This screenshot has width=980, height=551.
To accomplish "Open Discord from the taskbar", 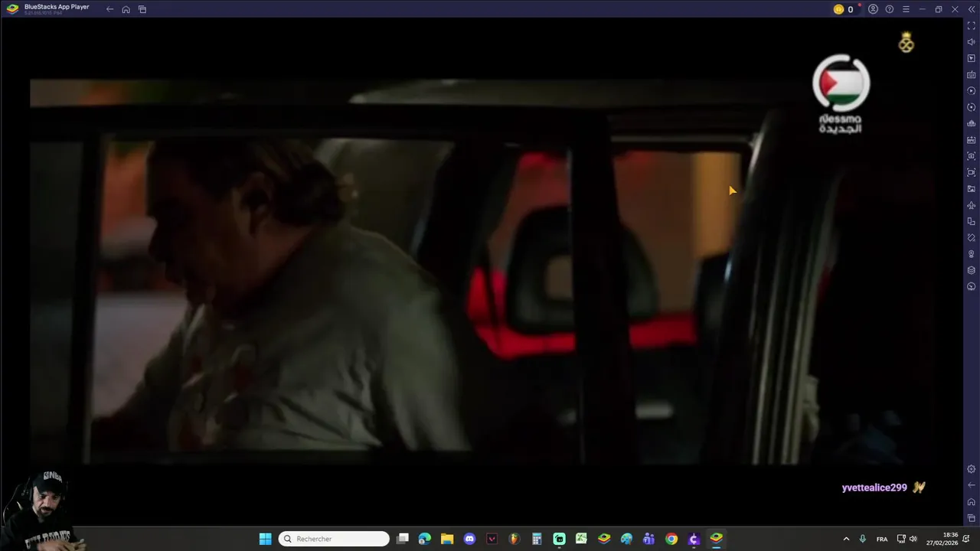I will (469, 539).
